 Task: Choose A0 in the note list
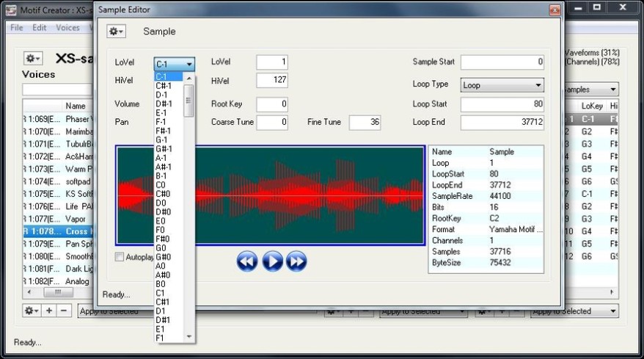(x=169, y=266)
